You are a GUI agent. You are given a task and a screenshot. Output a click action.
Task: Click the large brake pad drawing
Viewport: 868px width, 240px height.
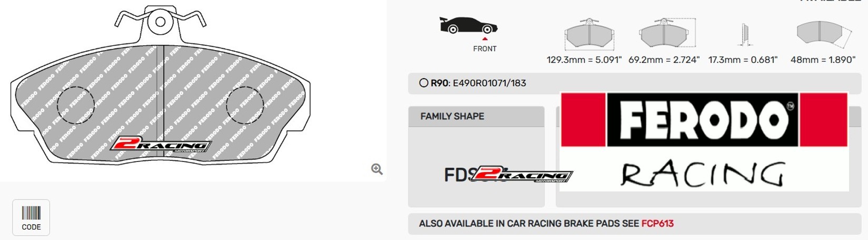[161, 85]
